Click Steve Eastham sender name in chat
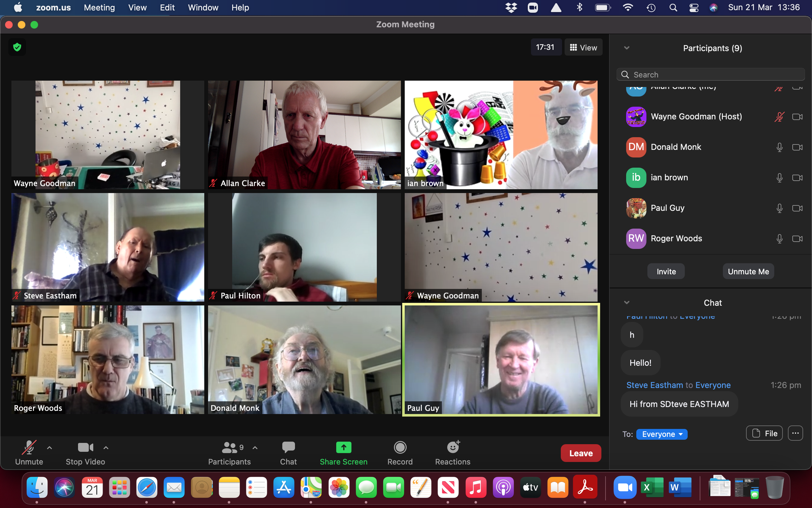The height and width of the screenshot is (508, 812). (655, 385)
